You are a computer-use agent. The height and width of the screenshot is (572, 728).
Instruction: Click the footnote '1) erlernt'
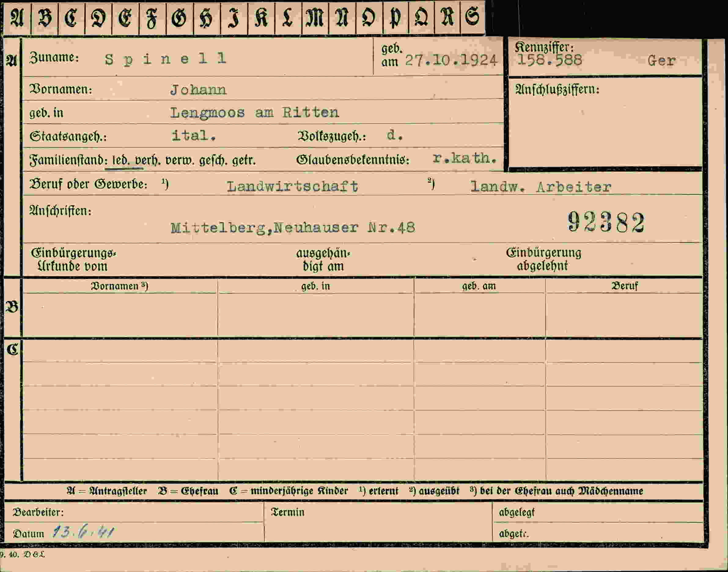[x=378, y=491]
